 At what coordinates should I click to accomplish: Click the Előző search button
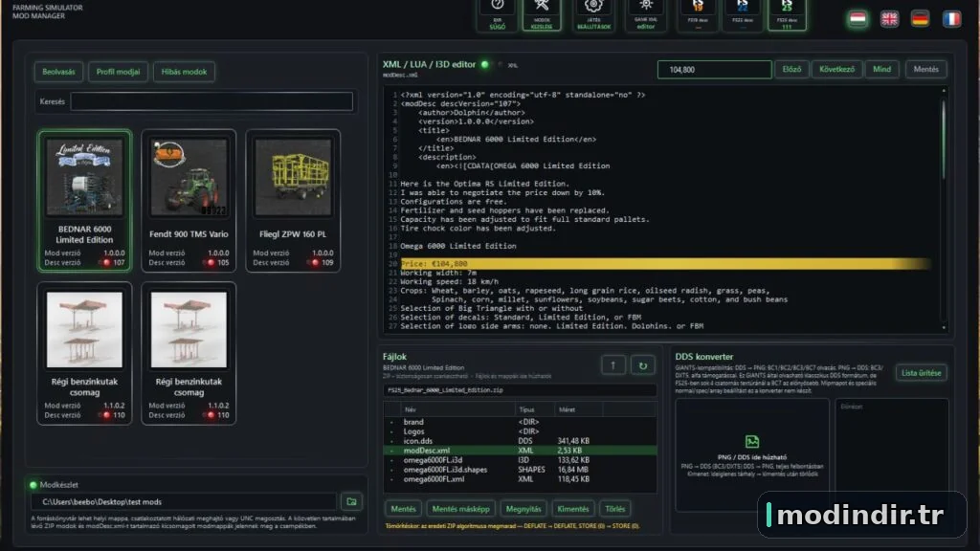click(x=791, y=69)
